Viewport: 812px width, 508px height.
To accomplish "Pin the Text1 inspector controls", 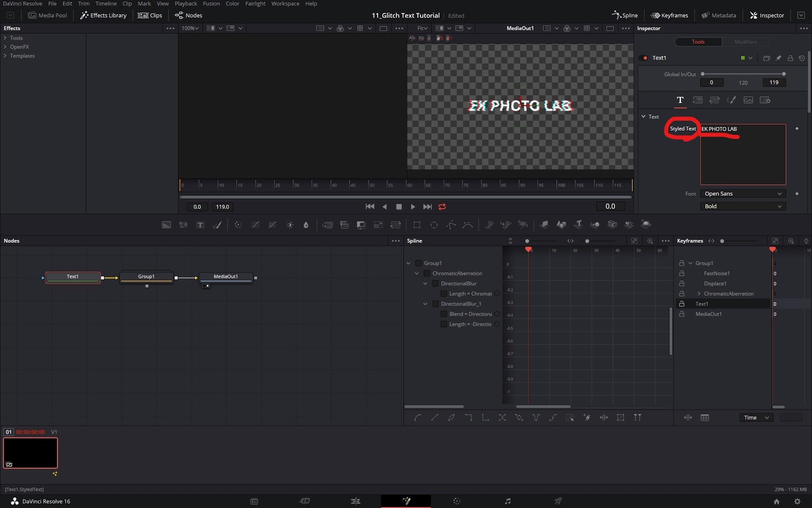I will click(x=779, y=58).
